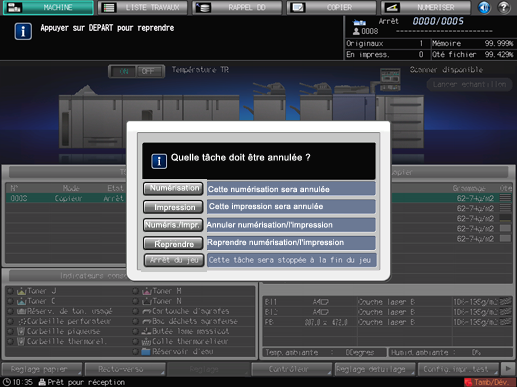Click the Toner N indicator icon
The height and width of the screenshot is (387, 517).
tap(147, 301)
